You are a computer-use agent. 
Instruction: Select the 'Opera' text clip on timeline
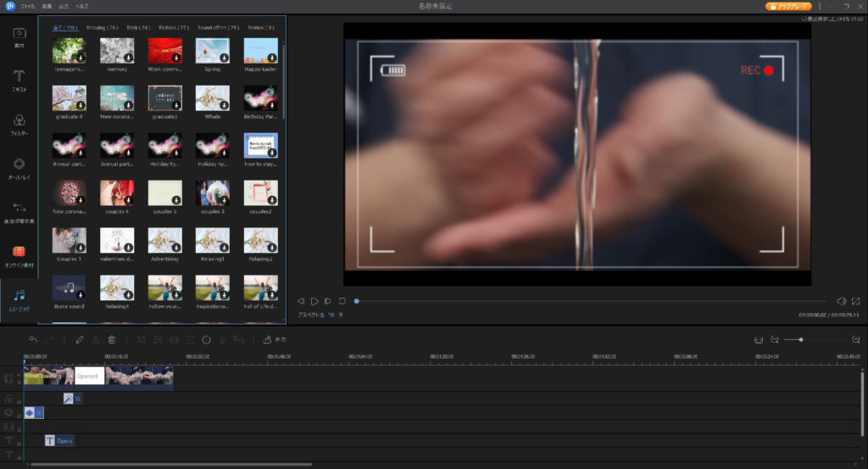click(x=59, y=441)
